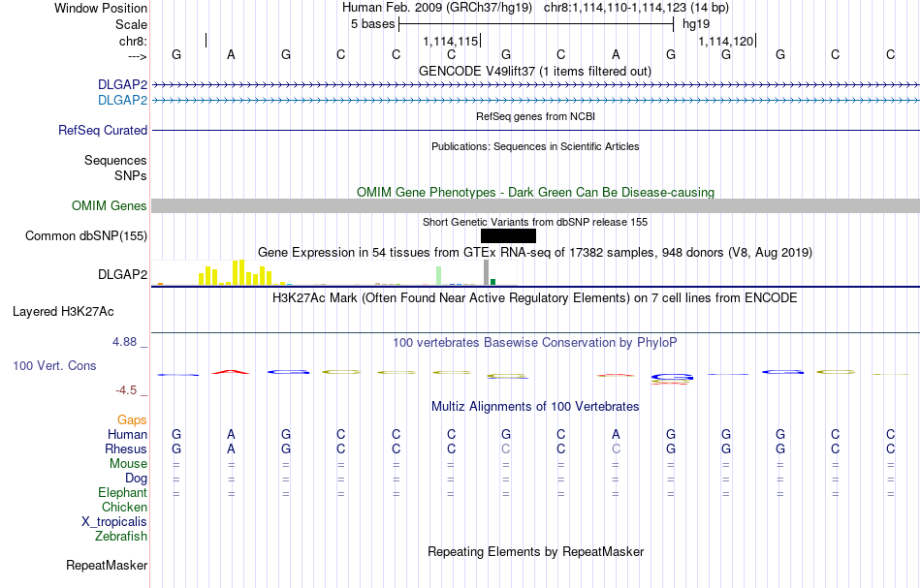
Task: Click the H3K27Ac Mark ENCODE title
Action: 535,297
